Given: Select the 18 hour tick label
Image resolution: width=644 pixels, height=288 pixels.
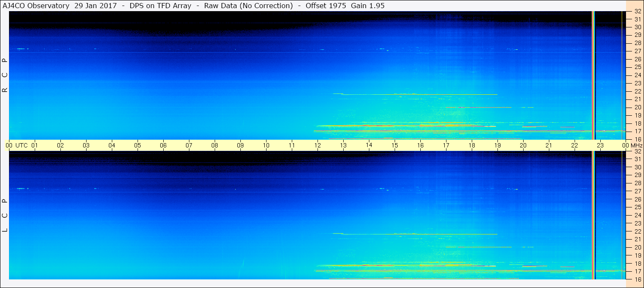Looking at the screenshot, I should 472,145.
